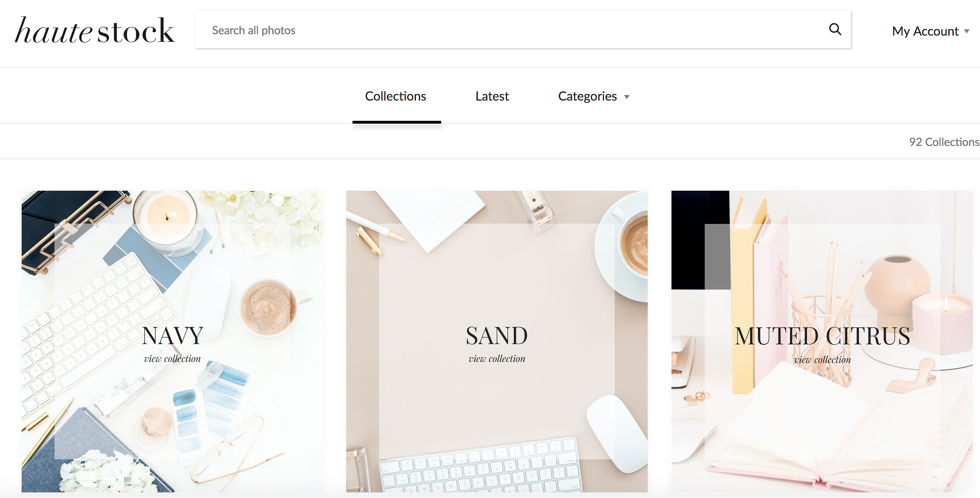Click the 92 Collections count label
Screen dimensions: 980x498
pyautogui.click(x=944, y=142)
